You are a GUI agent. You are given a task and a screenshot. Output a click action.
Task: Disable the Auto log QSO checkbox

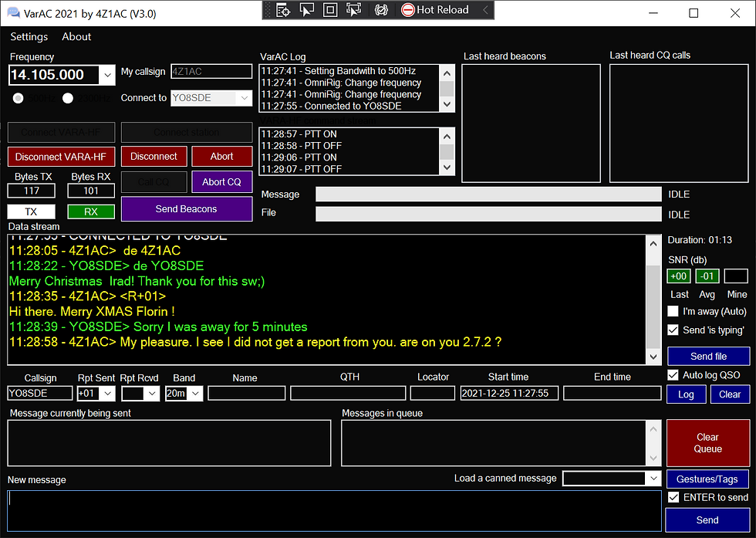point(673,375)
